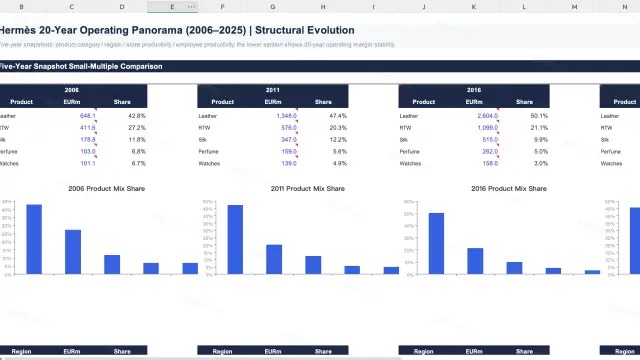
Task: Select column F header
Action: (222, 7)
